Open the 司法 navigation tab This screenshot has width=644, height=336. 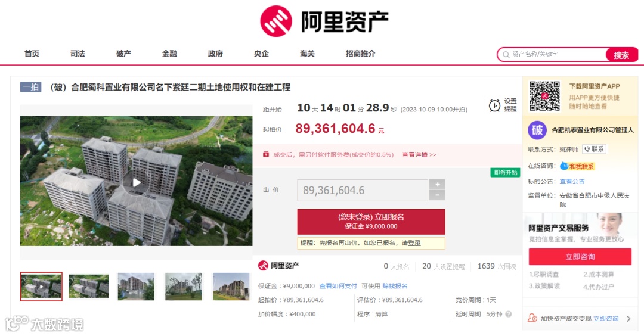tap(78, 54)
